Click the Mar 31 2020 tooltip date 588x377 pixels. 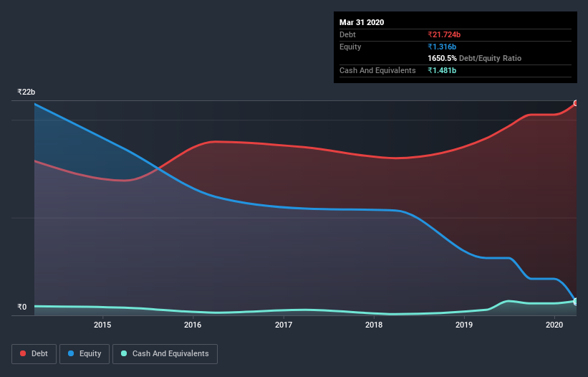[x=362, y=22]
